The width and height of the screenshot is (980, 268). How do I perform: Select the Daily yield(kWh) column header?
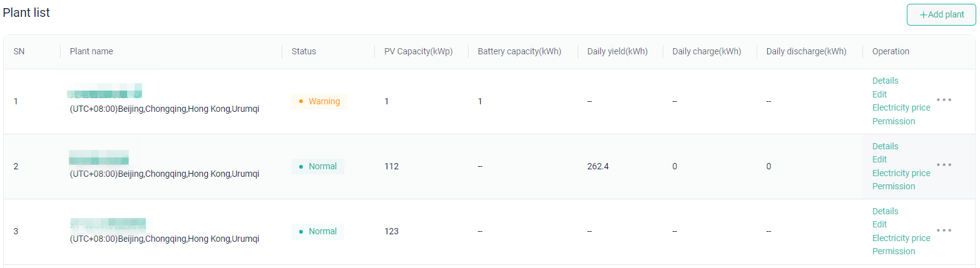click(x=617, y=51)
